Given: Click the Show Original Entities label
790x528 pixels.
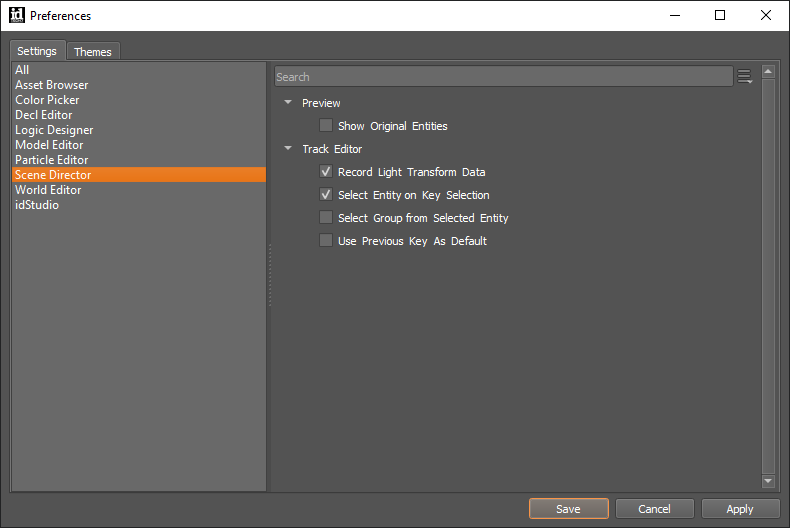Looking at the screenshot, I should tap(392, 126).
